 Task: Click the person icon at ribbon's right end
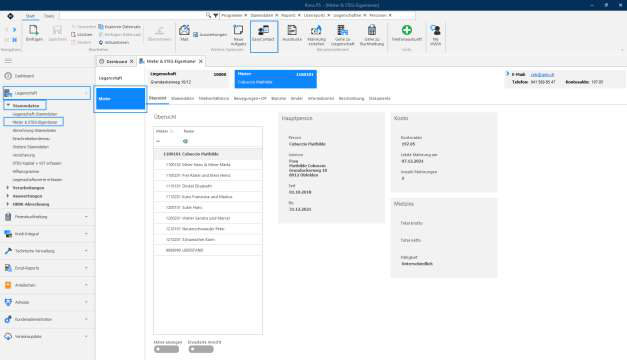435,30
